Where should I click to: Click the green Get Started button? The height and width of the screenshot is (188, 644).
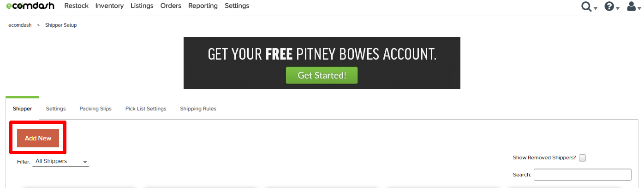tap(322, 75)
